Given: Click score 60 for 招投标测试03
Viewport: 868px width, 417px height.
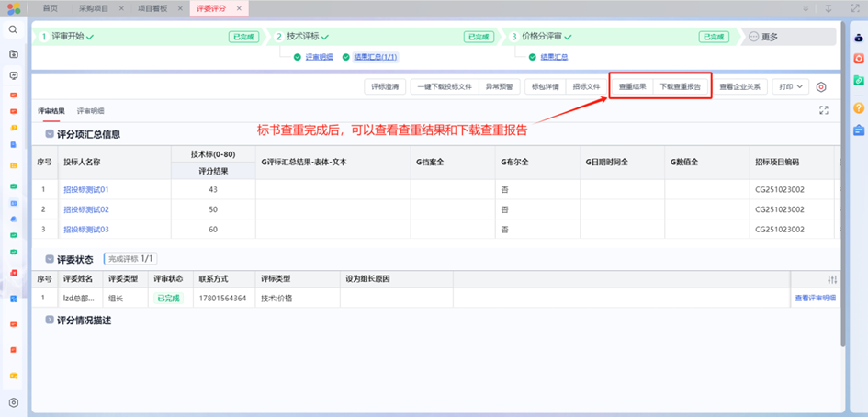Looking at the screenshot, I should [213, 230].
